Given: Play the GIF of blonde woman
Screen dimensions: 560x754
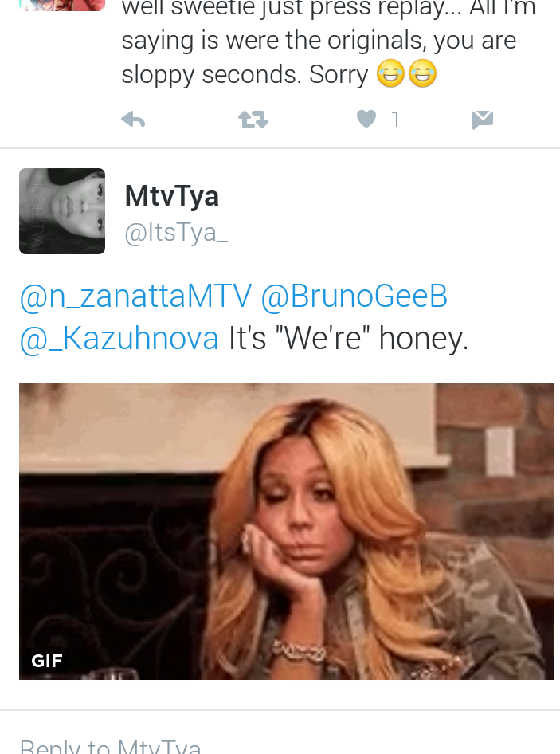Looking at the screenshot, I should (287, 532).
